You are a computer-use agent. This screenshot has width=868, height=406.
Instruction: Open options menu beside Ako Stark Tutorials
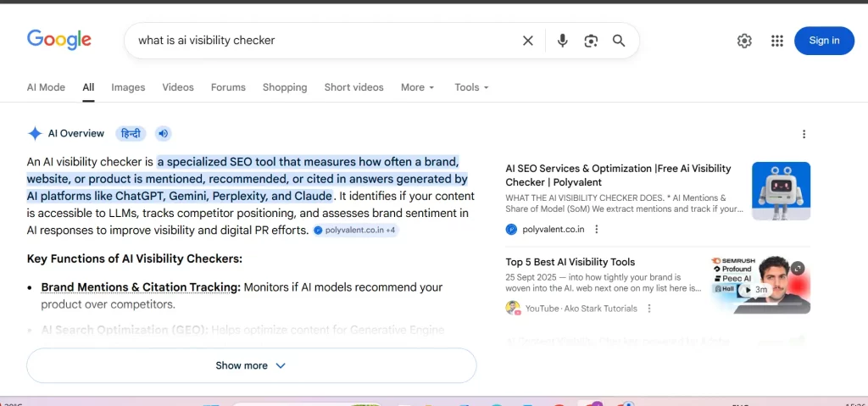[x=649, y=309]
